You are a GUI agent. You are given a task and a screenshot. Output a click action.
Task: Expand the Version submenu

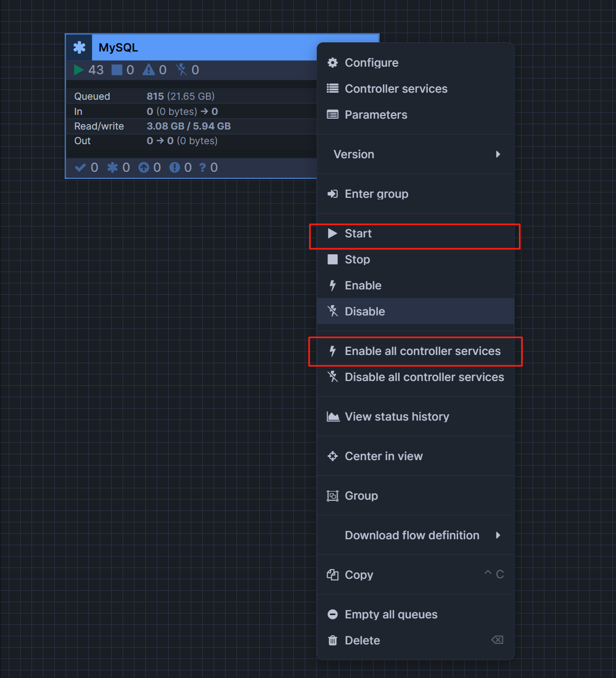[x=415, y=154]
